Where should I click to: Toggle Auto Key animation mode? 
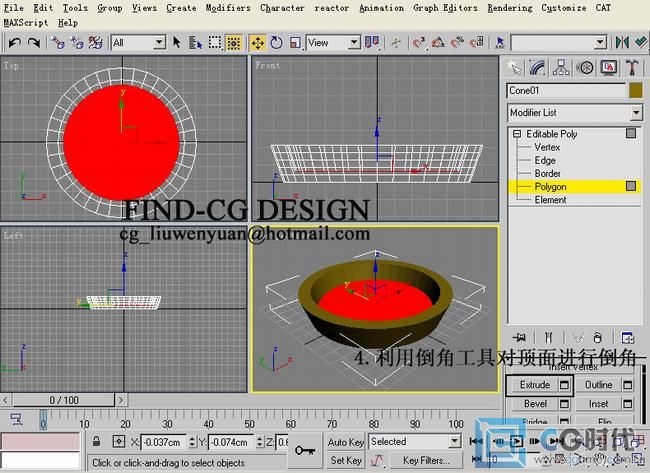coord(346,442)
